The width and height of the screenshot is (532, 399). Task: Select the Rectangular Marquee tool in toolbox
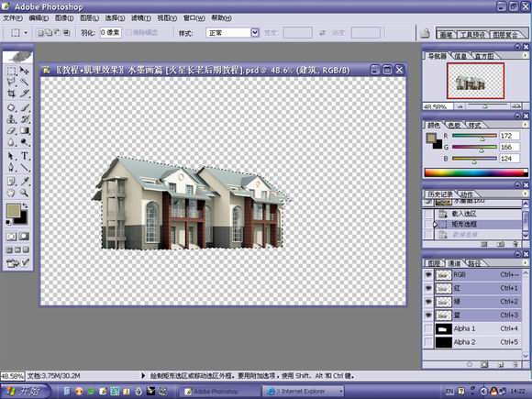[11, 71]
